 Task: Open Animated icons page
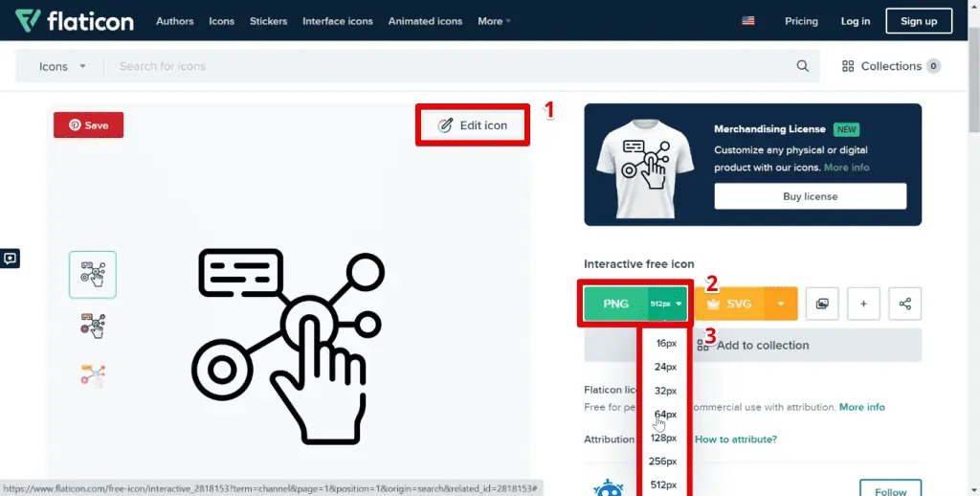(x=425, y=21)
